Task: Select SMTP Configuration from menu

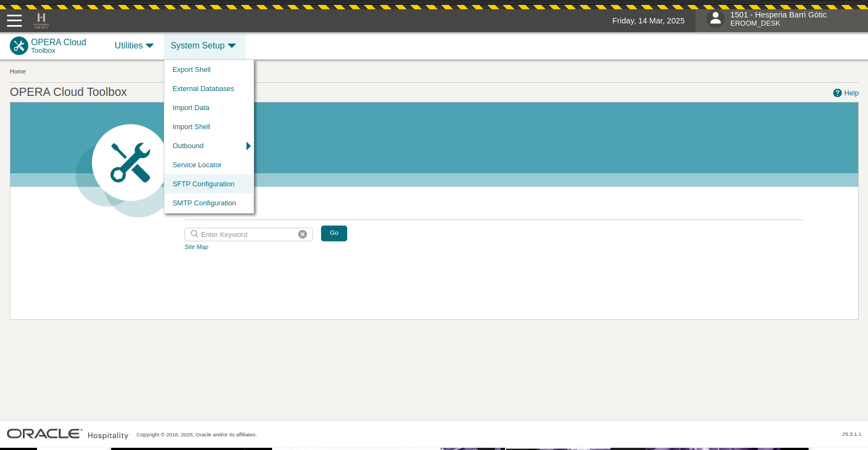Action: coord(204,203)
